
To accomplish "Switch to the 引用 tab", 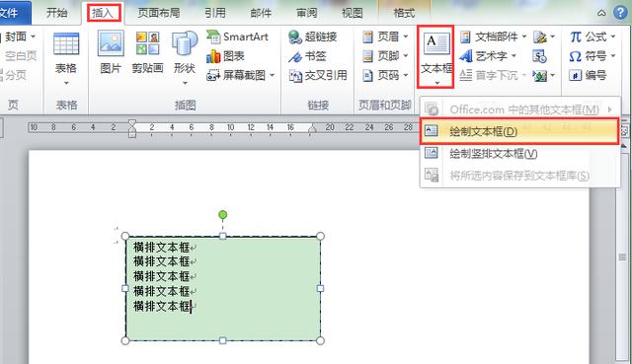I will coord(215,13).
